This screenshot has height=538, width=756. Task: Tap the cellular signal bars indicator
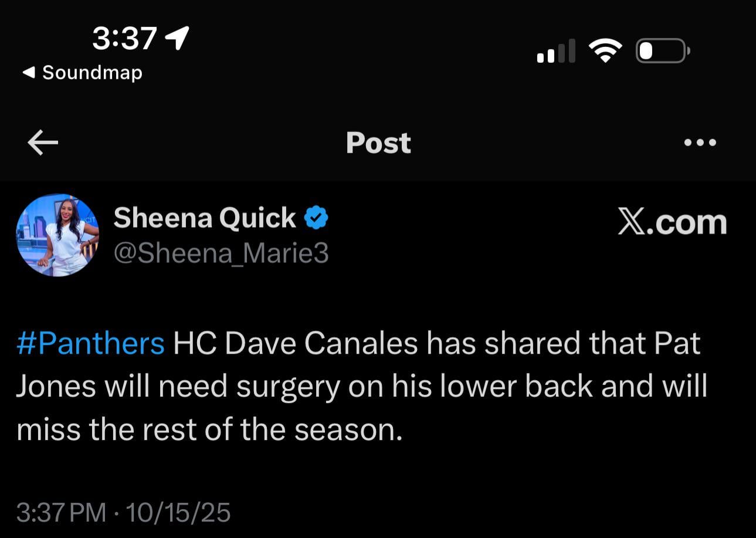click(x=554, y=51)
